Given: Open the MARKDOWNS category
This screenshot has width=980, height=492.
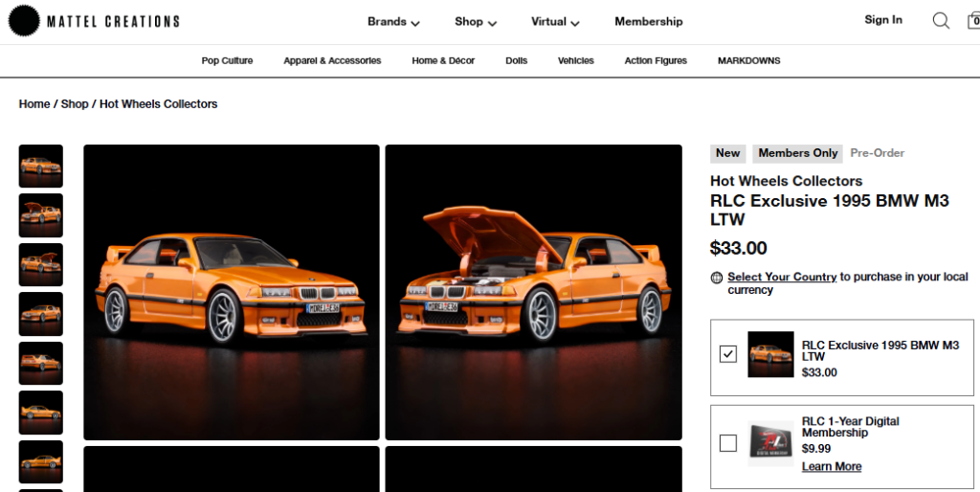Looking at the screenshot, I should tap(748, 61).
